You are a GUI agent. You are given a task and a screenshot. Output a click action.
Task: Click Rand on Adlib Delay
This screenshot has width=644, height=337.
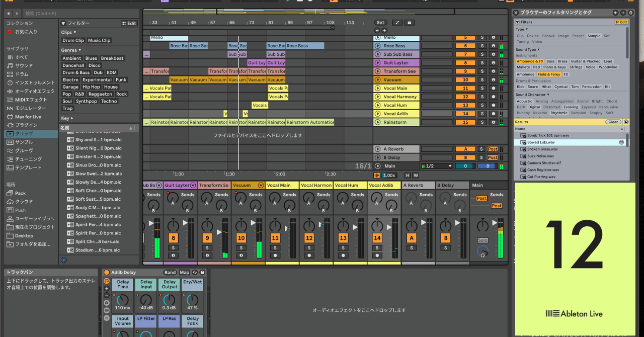[x=170, y=273]
